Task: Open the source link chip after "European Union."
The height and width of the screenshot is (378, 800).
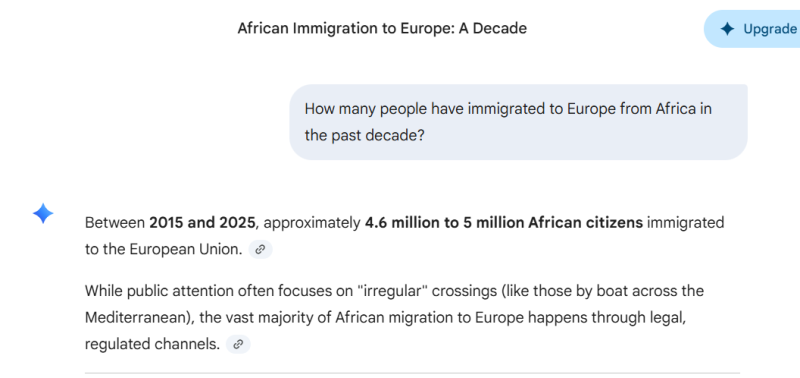Action: click(260, 249)
